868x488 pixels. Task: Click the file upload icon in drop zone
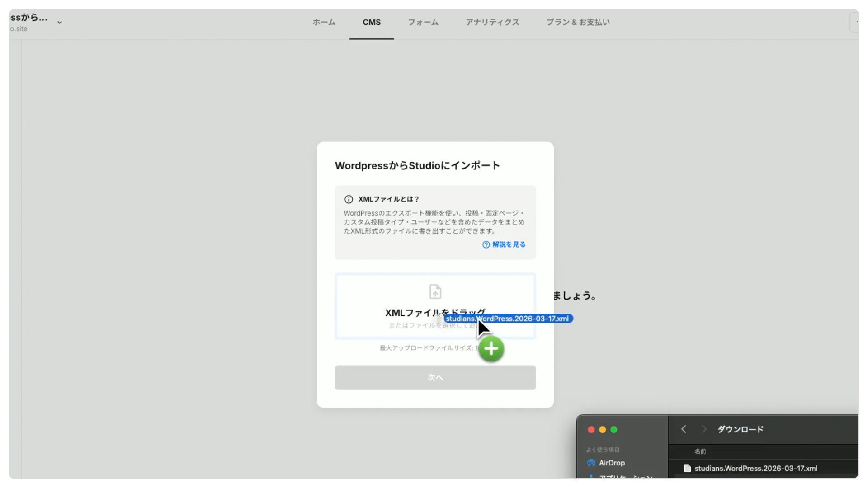(x=435, y=291)
